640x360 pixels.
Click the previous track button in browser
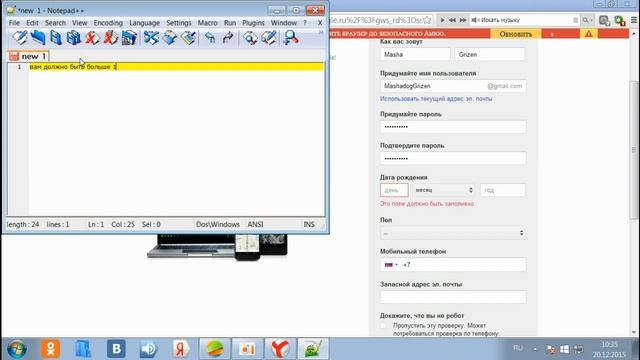tap(452, 20)
